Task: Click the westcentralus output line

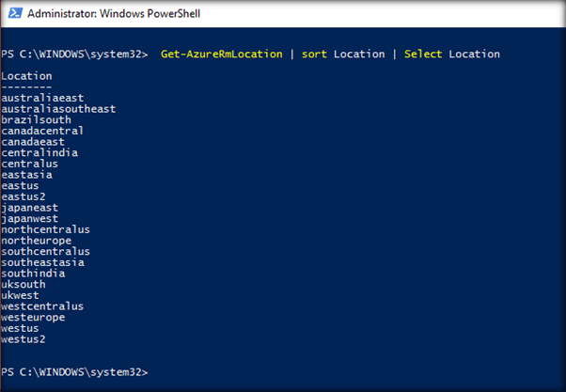Action: click(x=42, y=306)
